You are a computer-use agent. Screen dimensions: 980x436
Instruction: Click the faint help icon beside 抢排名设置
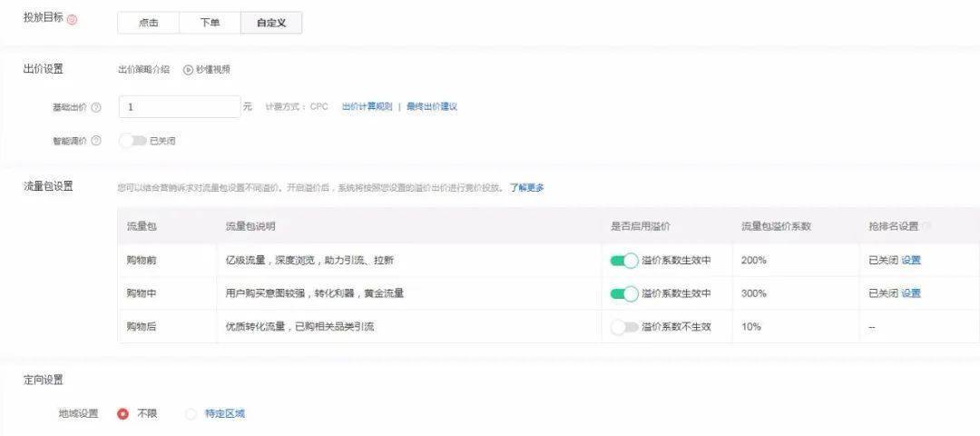926,226
